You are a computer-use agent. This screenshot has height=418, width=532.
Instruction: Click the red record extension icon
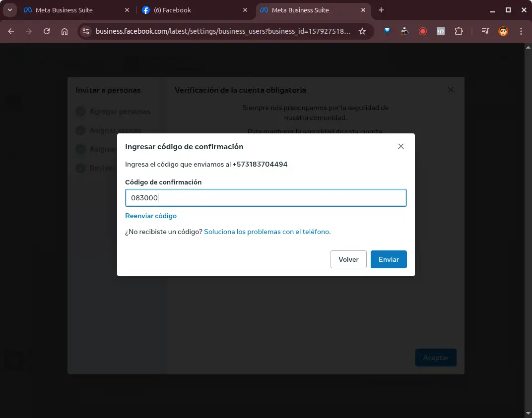pos(423,31)
